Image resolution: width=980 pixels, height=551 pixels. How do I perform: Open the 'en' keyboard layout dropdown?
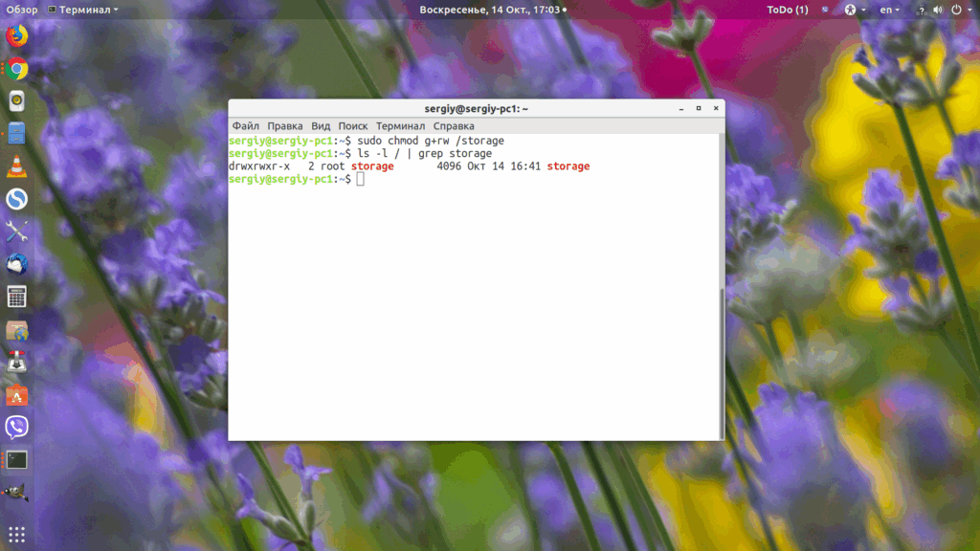click(x=889, y=10)
